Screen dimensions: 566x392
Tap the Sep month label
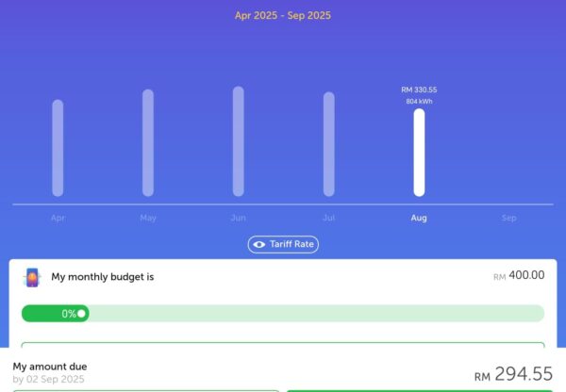(508, 218)
